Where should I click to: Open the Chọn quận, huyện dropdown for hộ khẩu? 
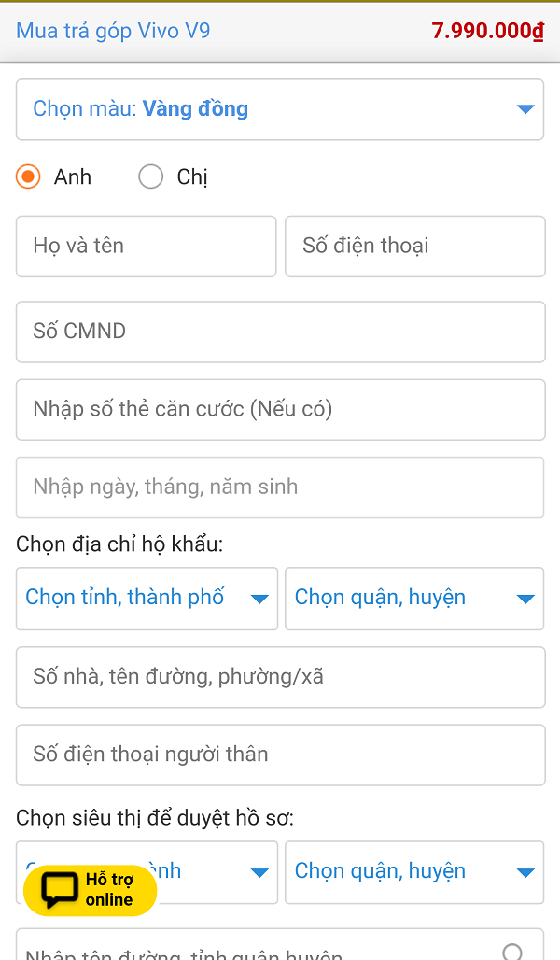click(414, 599)
